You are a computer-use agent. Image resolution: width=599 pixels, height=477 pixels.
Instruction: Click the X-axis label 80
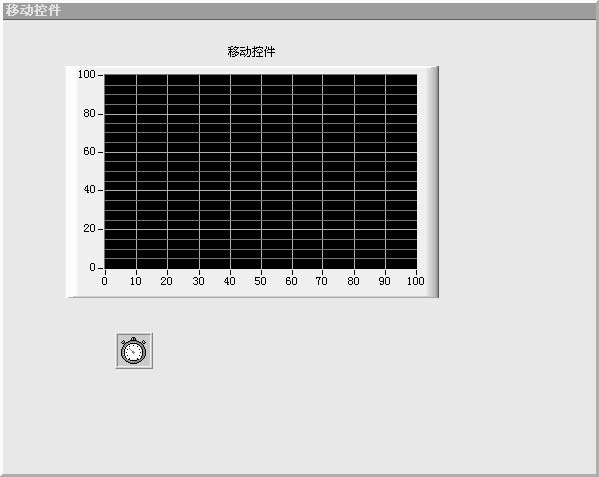353,281
